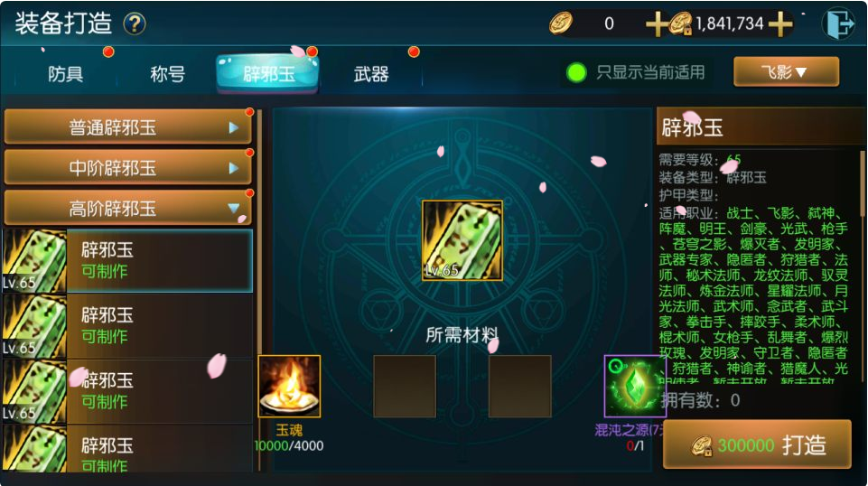This screenshot has width=868, height=486.
Task: Toggle 只显示当前适用 green indicator
Action: tap(576, 72)
